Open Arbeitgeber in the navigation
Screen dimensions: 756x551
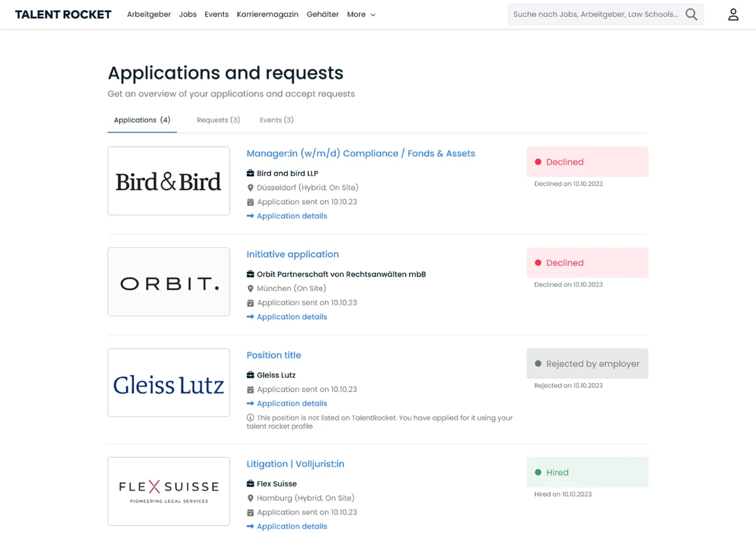(x=149, y=14)
